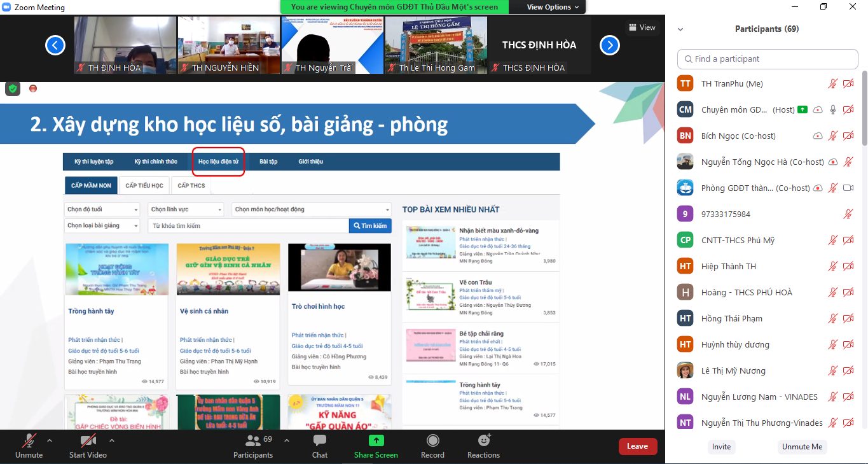Click the cloud recording icon on Bích Ngọc row
The width and height of the screenshot is (868, 464).
818,136
